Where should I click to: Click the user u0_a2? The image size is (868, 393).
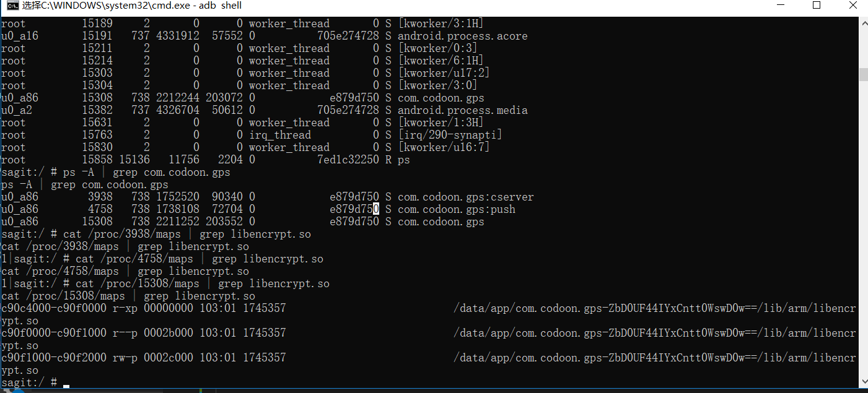pyautogui.click(x=17, y=110)
